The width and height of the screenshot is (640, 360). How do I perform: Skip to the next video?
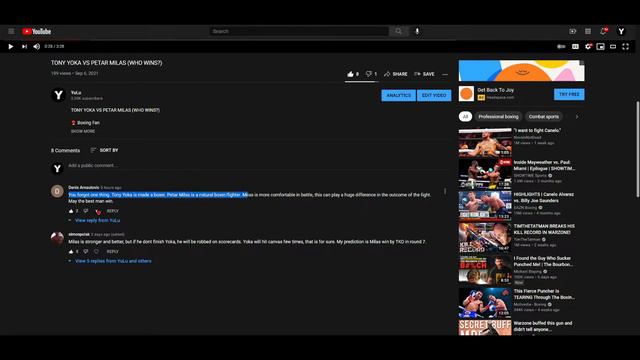[24, 47]
